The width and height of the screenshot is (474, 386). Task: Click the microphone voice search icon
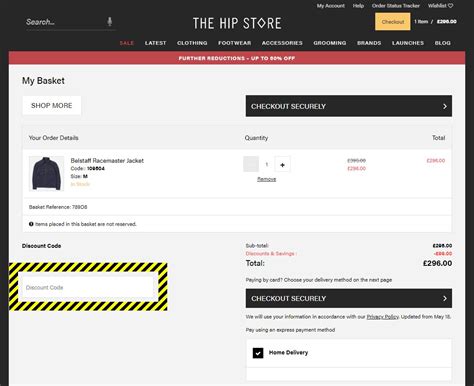pyautogui.click(x=109, y=22)
